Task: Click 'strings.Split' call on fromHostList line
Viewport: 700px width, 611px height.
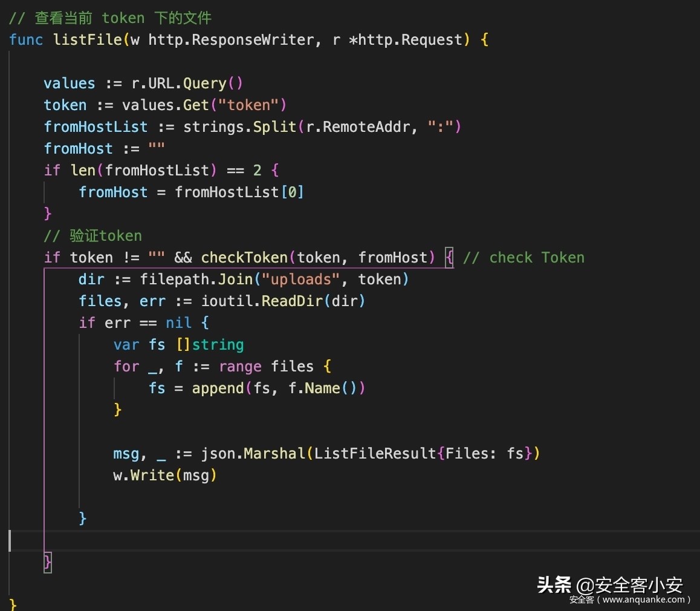Action: point(240,127)
